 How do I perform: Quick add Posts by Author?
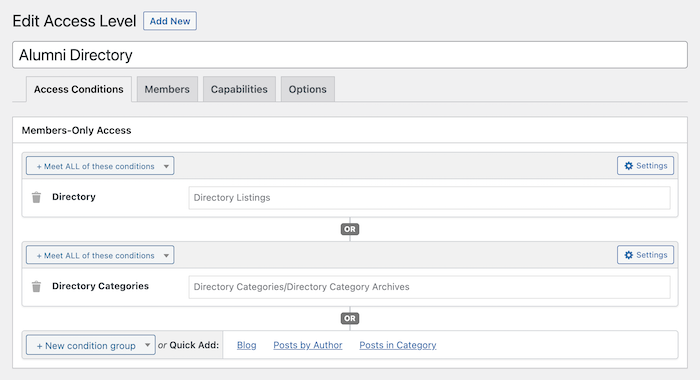[308, 345]
